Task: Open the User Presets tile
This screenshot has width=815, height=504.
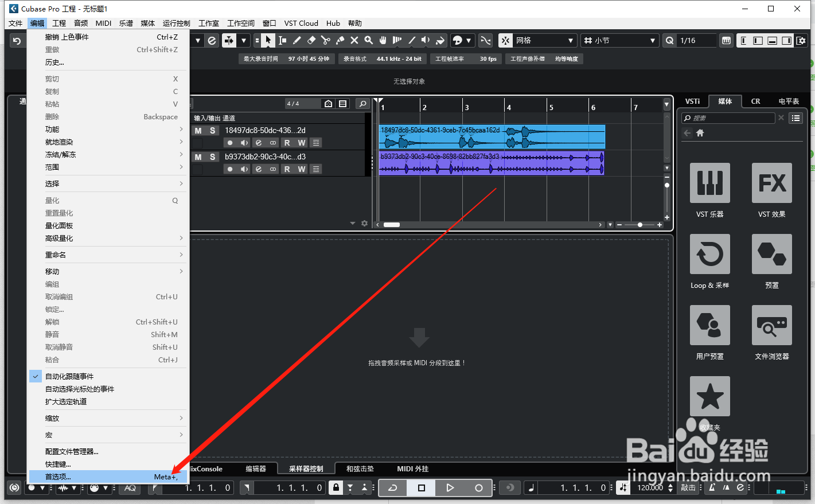Action: tap(710, 325)
